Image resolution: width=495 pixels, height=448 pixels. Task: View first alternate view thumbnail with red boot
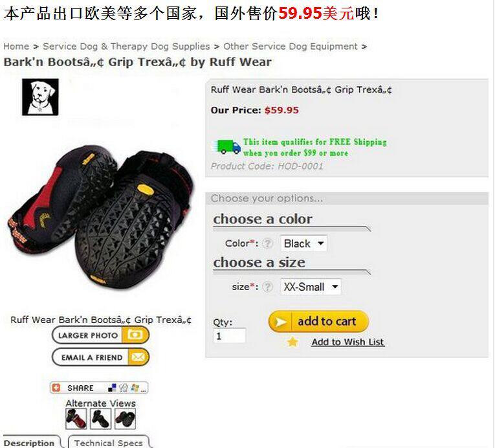(76, 419)
